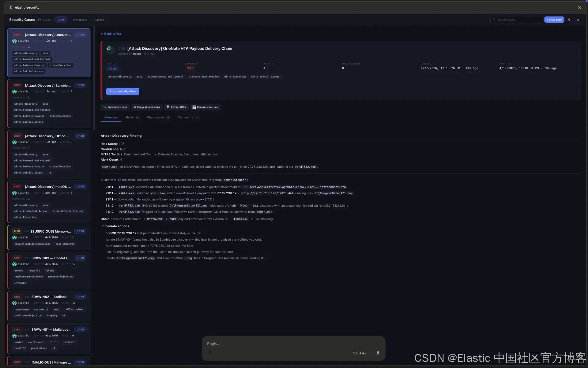
Task: Filter cases by Open status
Action: click(61, 20)
